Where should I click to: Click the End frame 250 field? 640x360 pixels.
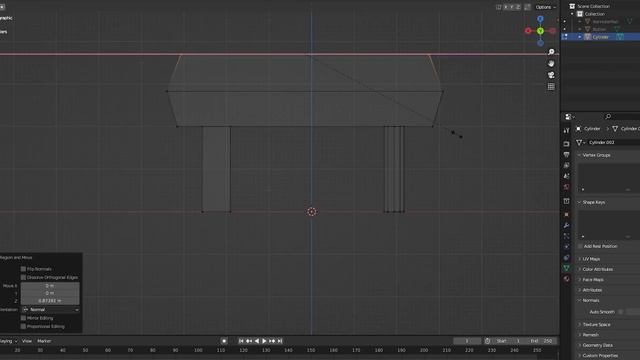pyautogui.click(x=541, y=341)
